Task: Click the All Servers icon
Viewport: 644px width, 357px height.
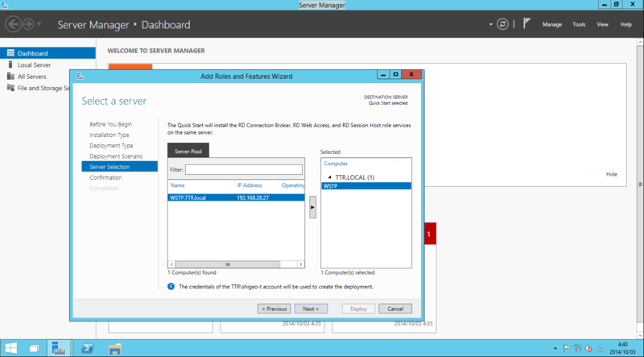Action: (x=10, y=76)
